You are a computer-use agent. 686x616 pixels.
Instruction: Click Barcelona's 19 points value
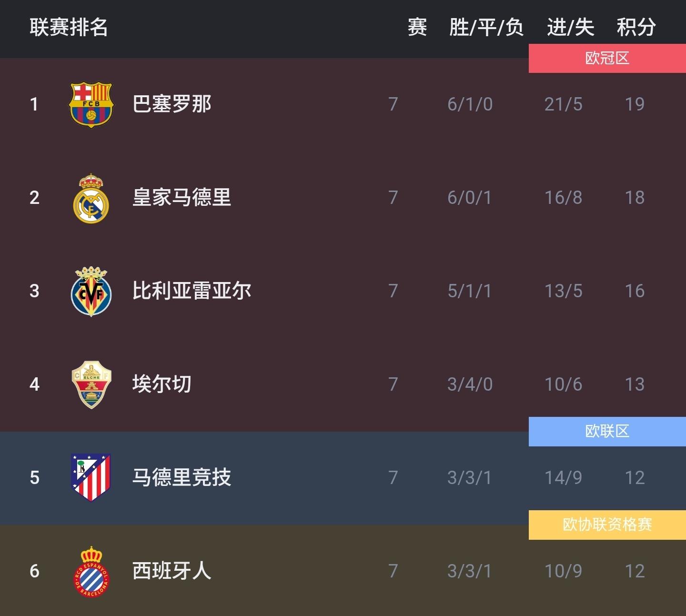(635, 104)
